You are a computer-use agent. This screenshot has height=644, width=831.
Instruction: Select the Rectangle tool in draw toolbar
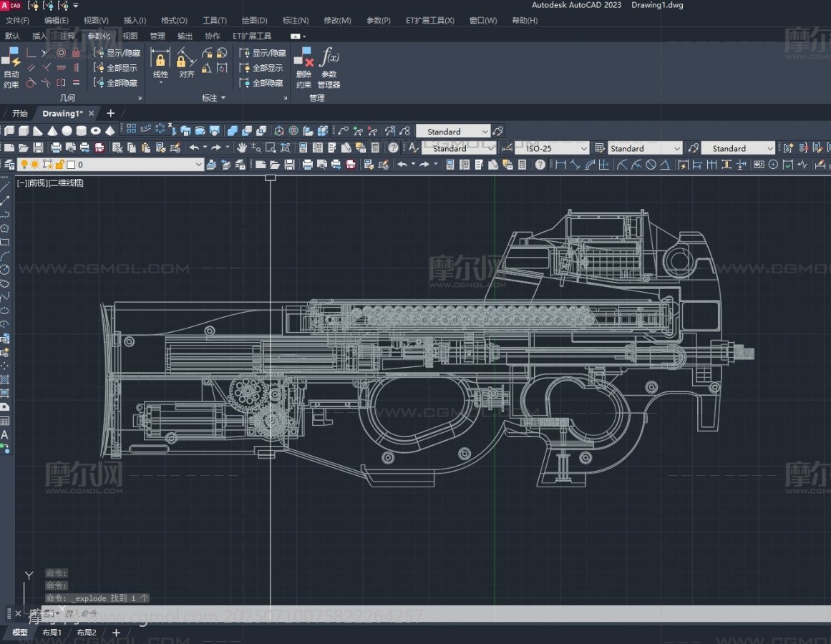pos(5,242)
